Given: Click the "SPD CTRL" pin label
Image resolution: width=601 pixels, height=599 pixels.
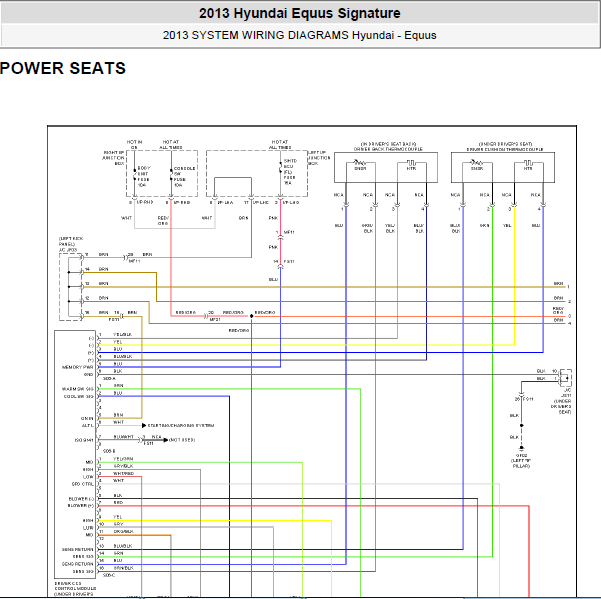Looking at the screenshot, I should (x=82, y=484).
